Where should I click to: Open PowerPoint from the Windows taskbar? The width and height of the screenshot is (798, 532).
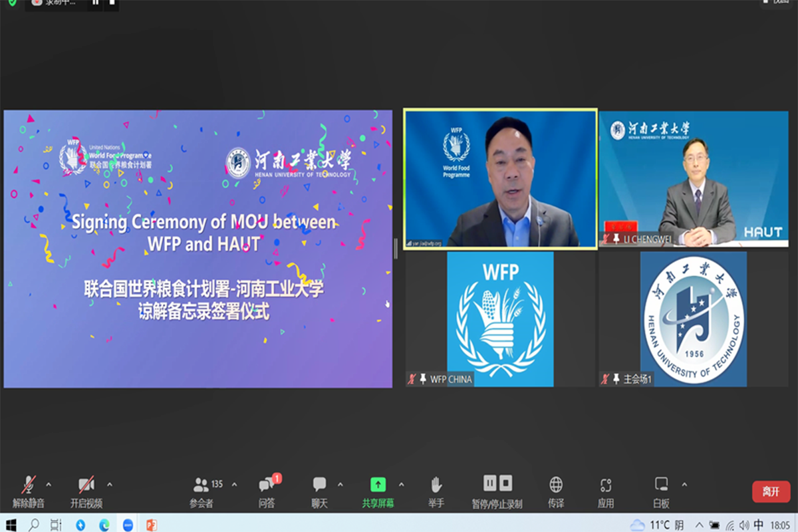(151, 525)
